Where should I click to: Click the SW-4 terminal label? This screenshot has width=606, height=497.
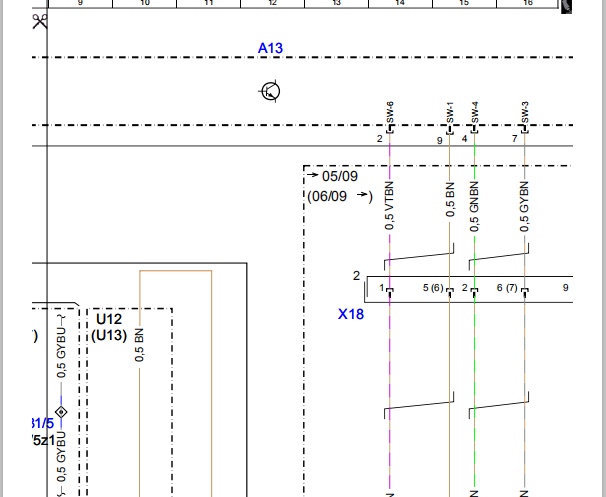(x=475, y=112)
